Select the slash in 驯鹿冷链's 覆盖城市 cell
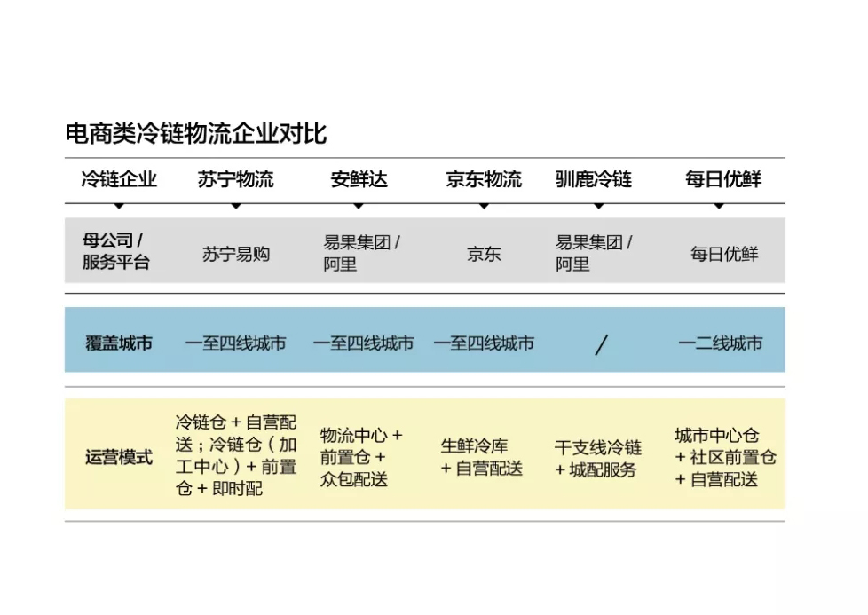The width and height of the screenshot is (868, 615). 601,345
